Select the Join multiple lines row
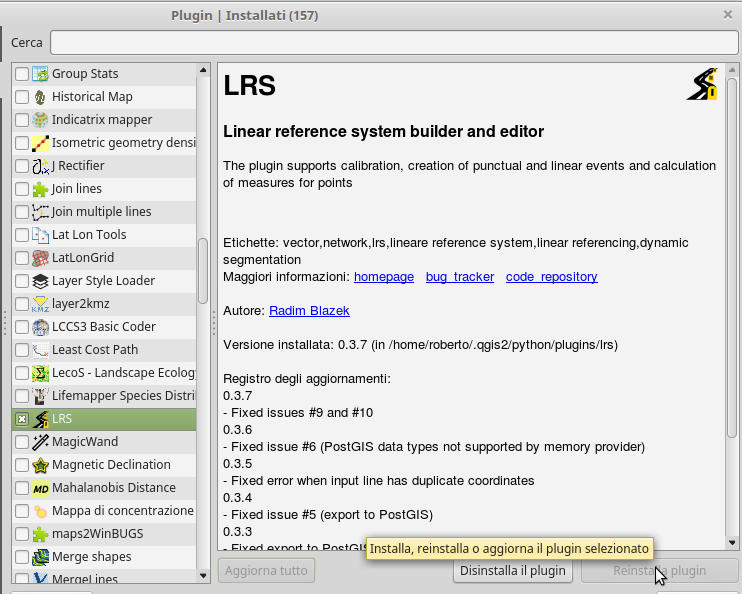 pos(104,212)
